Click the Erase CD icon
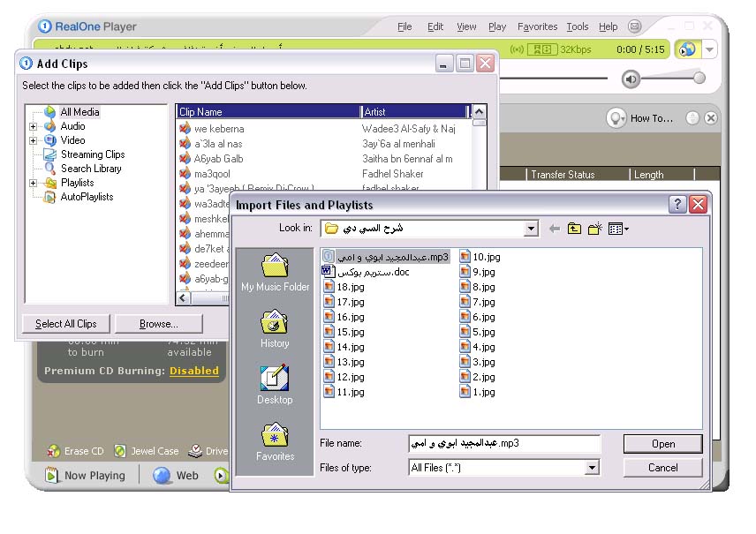This screenshot has width=756, height=534. tap(53, 451)
